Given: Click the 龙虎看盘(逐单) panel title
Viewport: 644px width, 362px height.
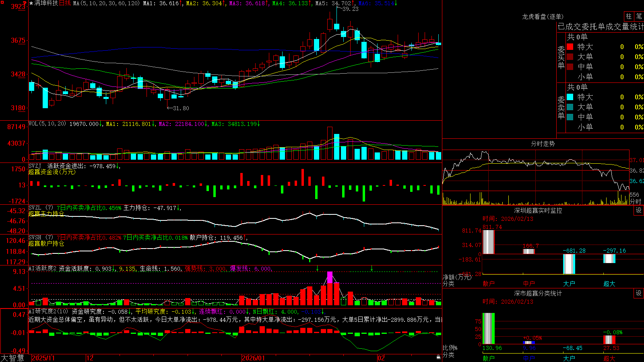Looking at the screenshot, I should coord(543,16).
